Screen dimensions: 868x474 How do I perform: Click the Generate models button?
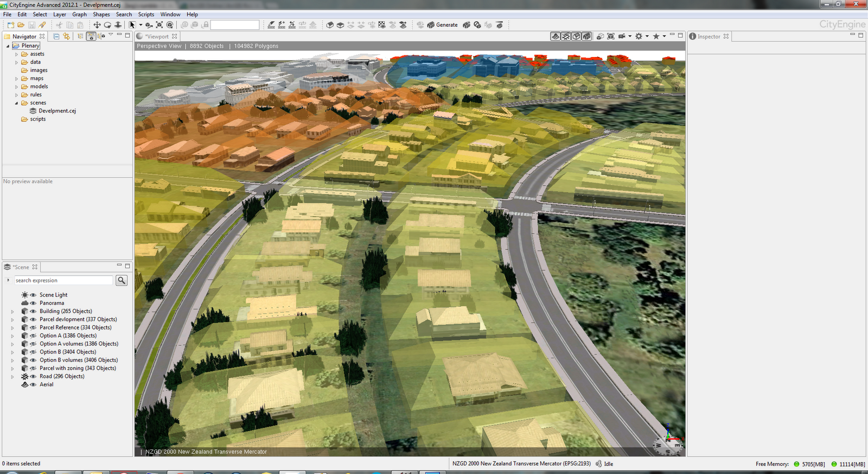pyautogui.click(x=442, y=25)
